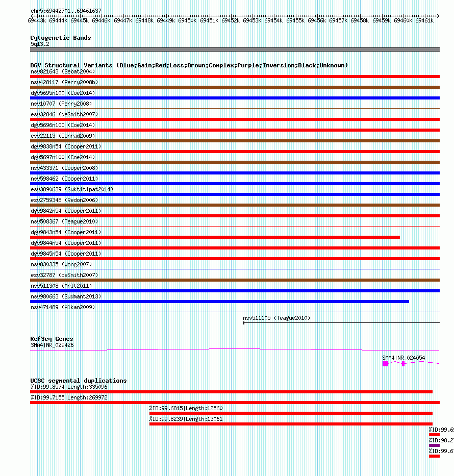Click the %ID:99.8239|Length:13061 label

click(186, 419)
